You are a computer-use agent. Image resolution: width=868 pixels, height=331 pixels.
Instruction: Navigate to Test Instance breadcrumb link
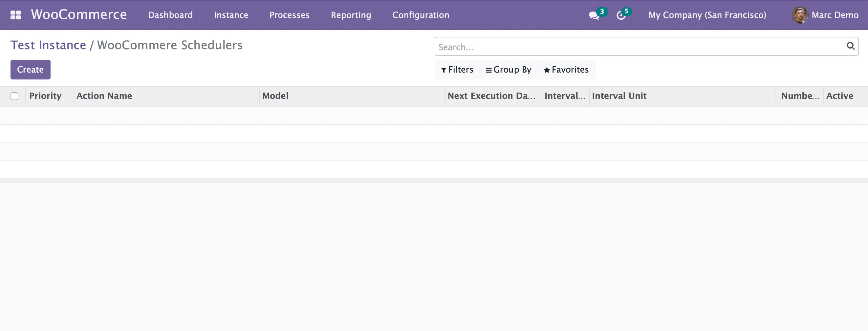48,45
